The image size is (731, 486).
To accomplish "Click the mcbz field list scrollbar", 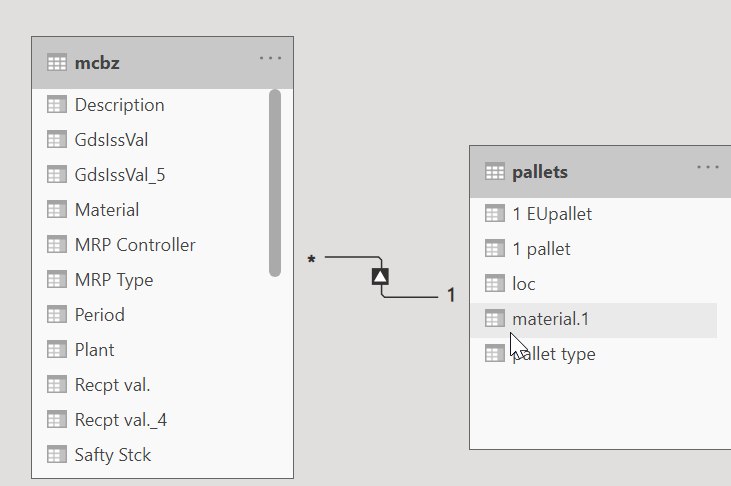I will click(275, 183).
